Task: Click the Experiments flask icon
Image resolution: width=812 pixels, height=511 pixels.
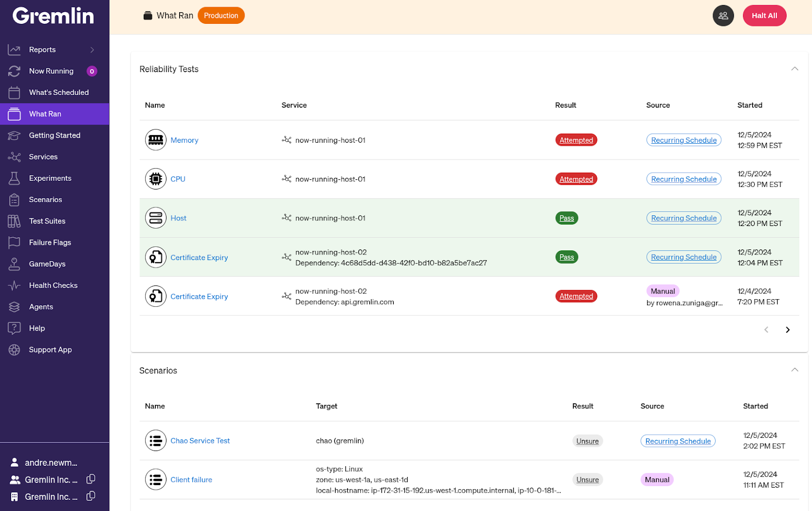Action: tap(14, 178)
